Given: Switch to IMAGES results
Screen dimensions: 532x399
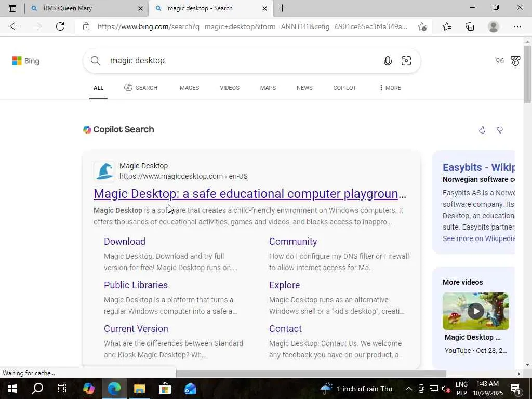Looking at the screenshot, I should click(x=189, y=88).
